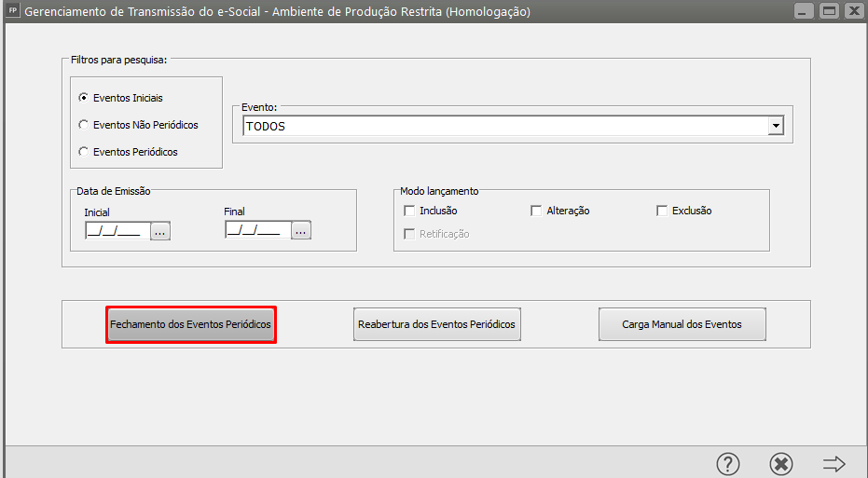Click the Carga Manual dos Eventos button
This screenshot has width=868, height=478.
pos(682,325)
